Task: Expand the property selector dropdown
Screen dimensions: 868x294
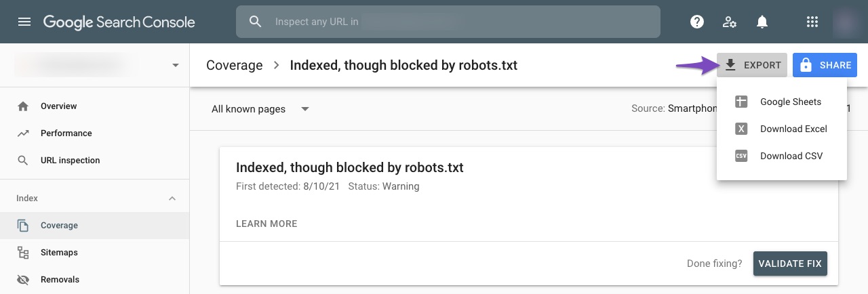Action: click(176, 65)
